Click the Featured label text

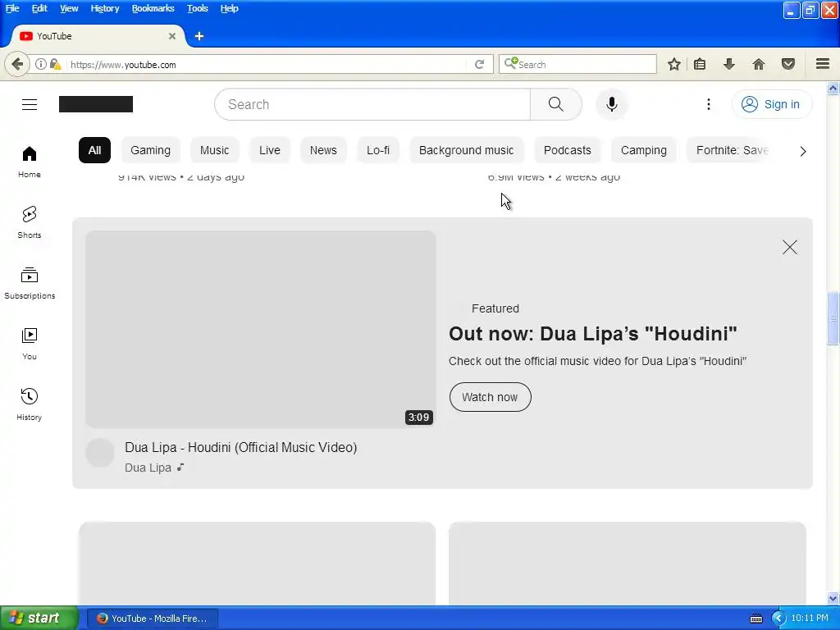495,308
